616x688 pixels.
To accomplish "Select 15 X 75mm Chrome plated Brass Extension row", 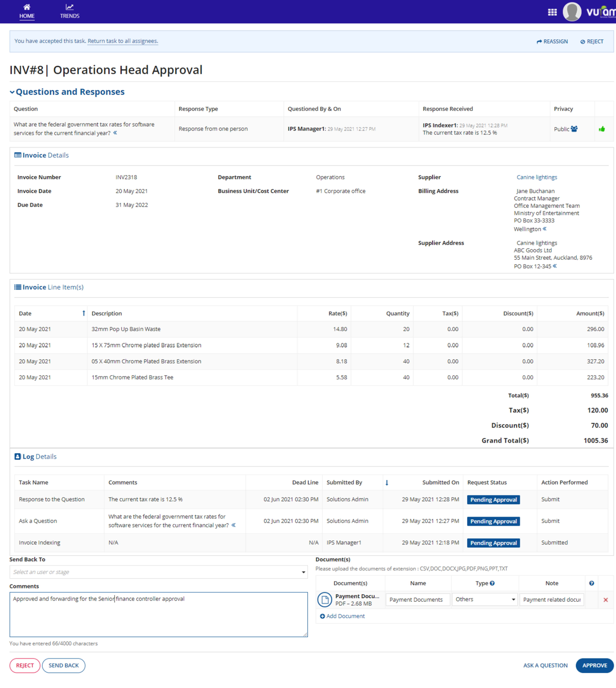I will coord(311,345).
